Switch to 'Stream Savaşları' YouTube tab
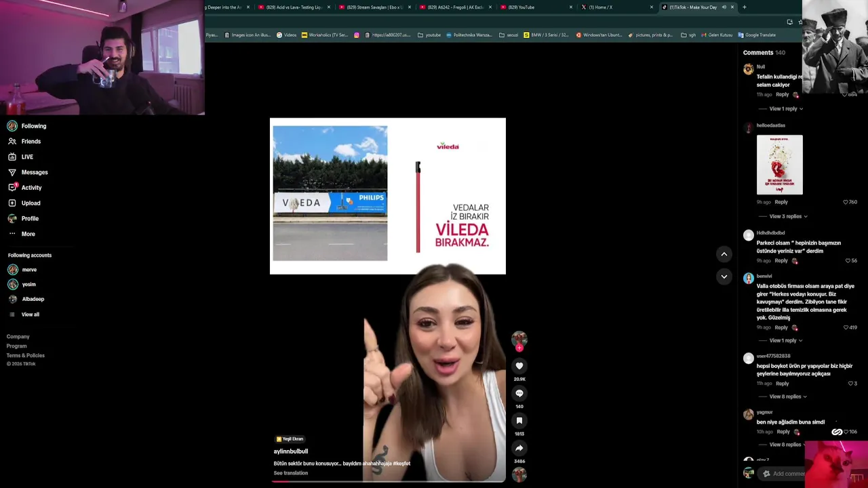868x488 pixels. (375, 7)
